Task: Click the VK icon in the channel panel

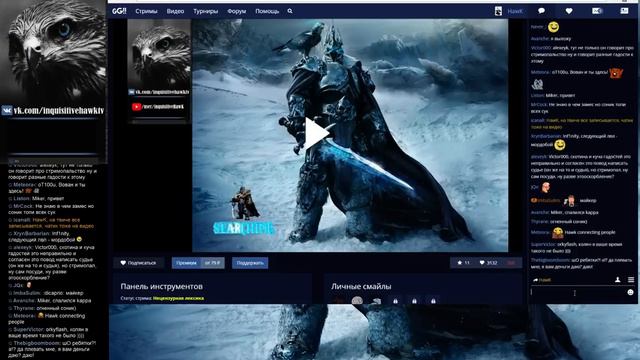Action: click(131, 92)
